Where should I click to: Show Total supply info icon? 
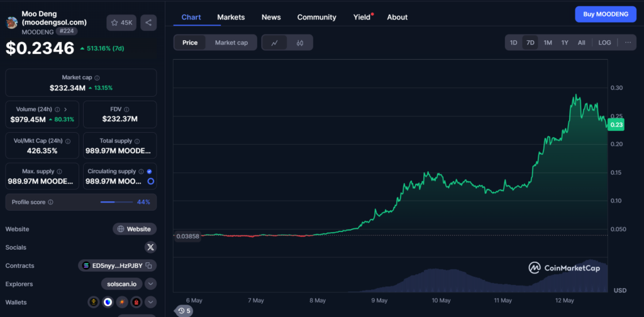pos(137,141)
